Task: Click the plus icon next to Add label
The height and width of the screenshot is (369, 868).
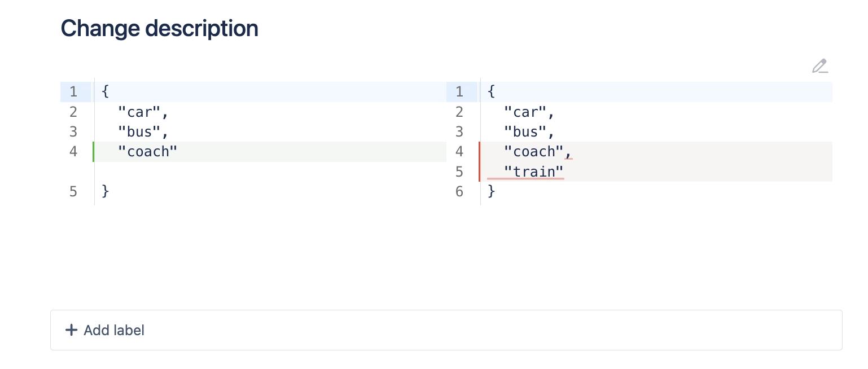Action: (x=71, y=330)
